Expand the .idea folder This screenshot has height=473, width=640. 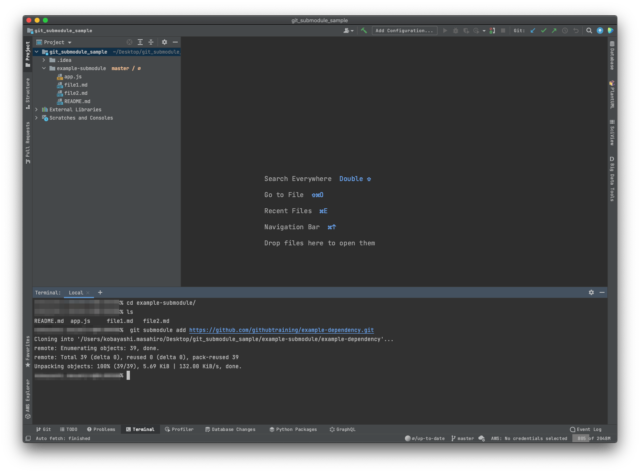(x=44, y=60)
